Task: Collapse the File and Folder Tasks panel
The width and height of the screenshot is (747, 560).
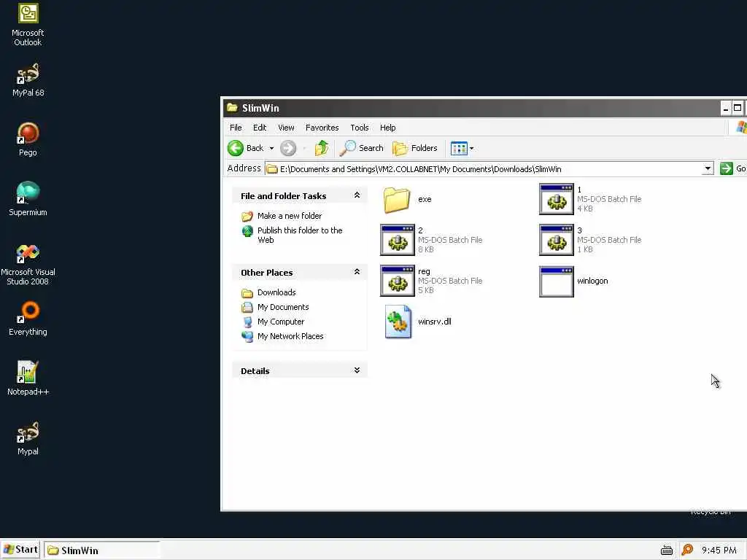Action: pos(357,195)
